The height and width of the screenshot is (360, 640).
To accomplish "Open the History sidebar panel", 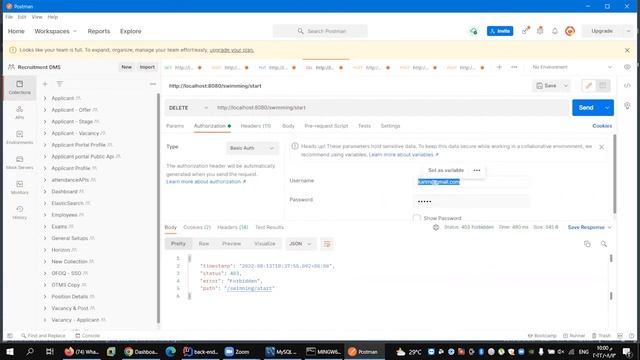I will point(20,212).
